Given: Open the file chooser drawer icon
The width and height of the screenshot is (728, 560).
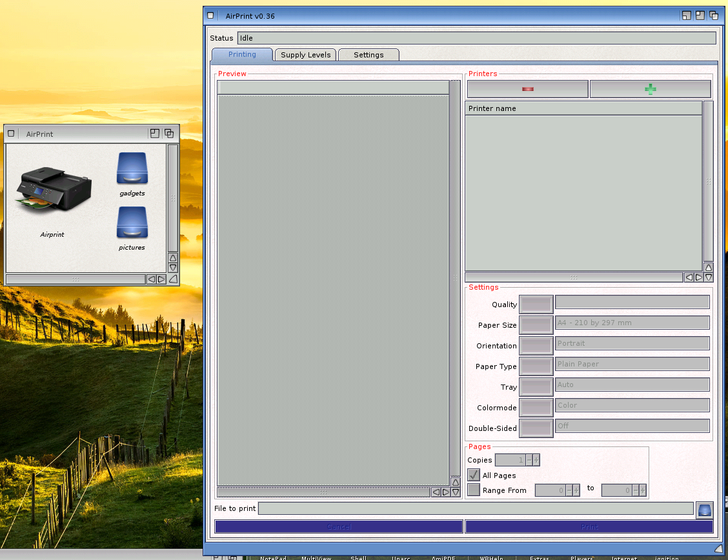Looking at the screenshot, I should (x=704, y=510).
